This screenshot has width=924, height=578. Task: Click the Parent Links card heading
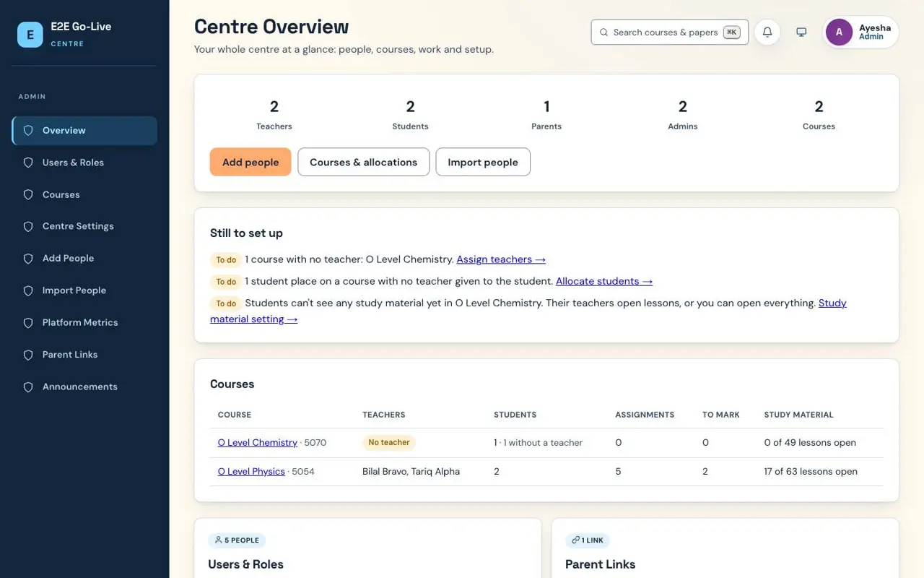pos(601,564)
